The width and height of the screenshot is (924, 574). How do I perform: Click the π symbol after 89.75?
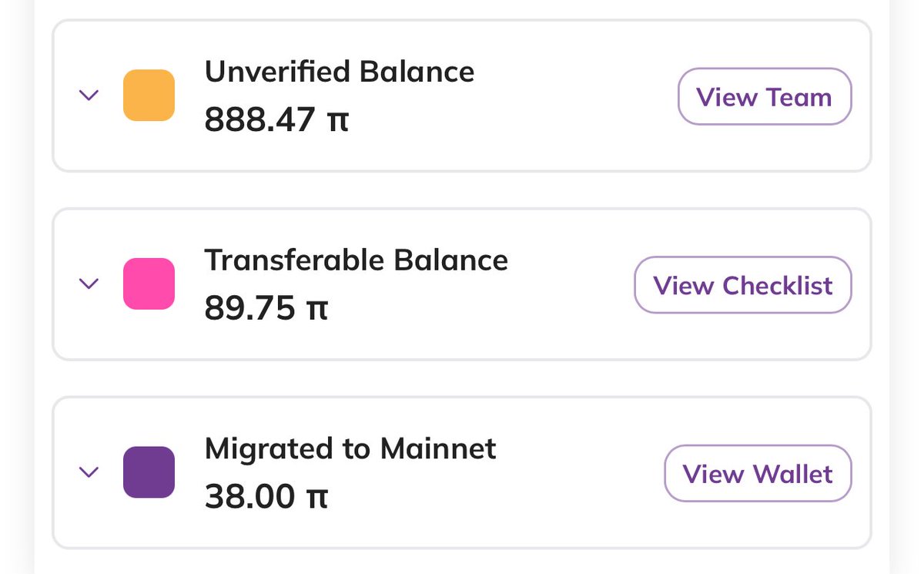click(x=318, y=310)
